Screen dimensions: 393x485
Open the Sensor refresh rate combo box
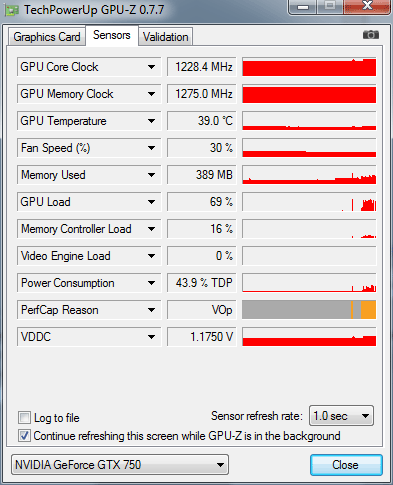click(341, 416)
